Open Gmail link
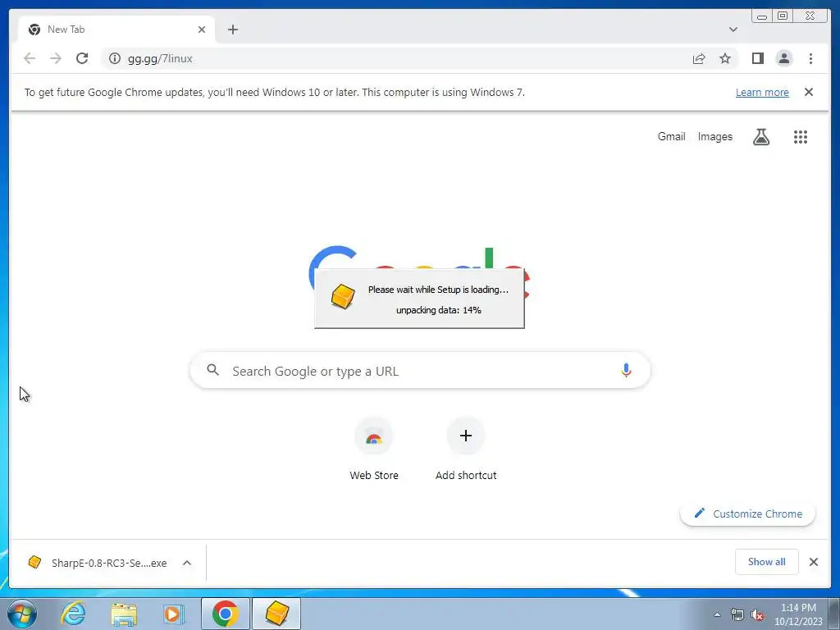The height and width of the screenshot is (630, 840). point(671,137)
